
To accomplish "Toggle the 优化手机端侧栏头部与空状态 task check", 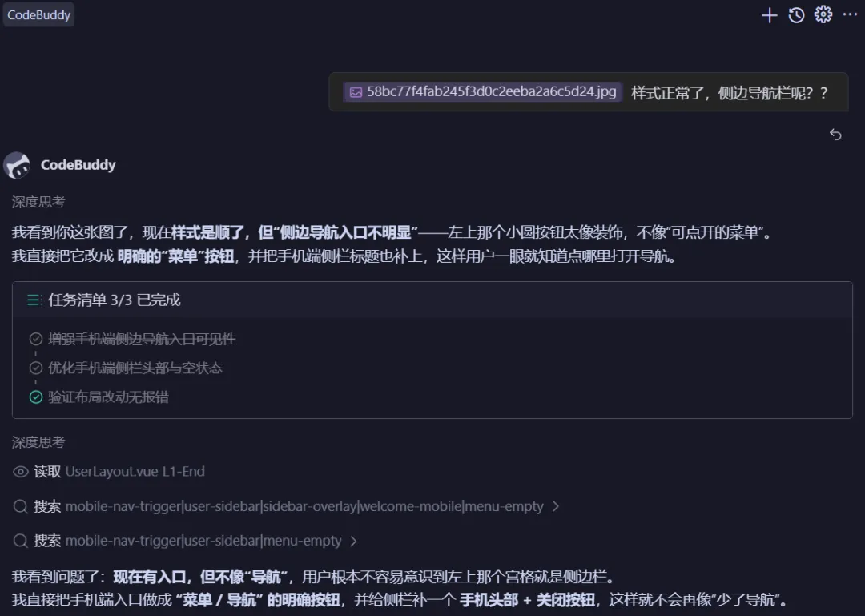I will pyautogui.click(x=36, y=368).
